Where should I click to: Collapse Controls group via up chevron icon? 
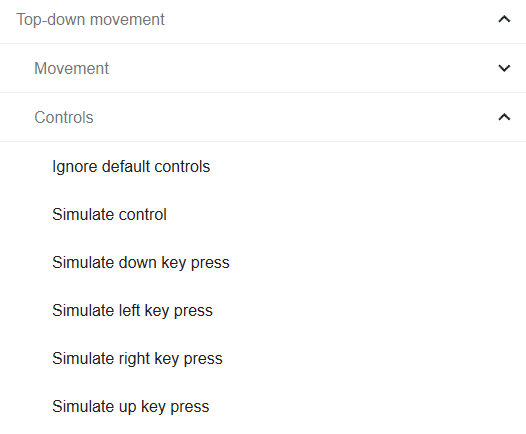pos(504,117)
